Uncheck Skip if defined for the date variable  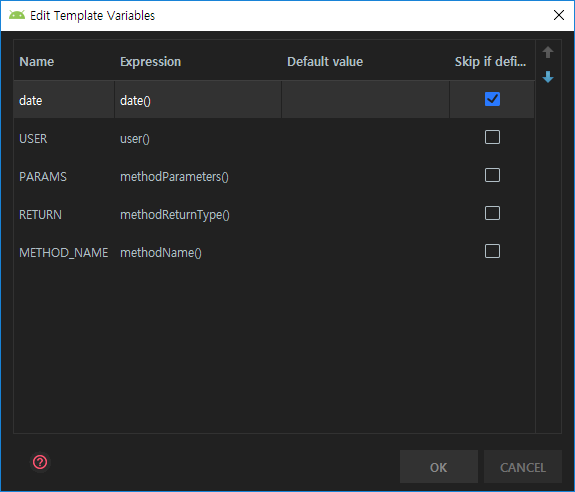(x=492, y=99)
